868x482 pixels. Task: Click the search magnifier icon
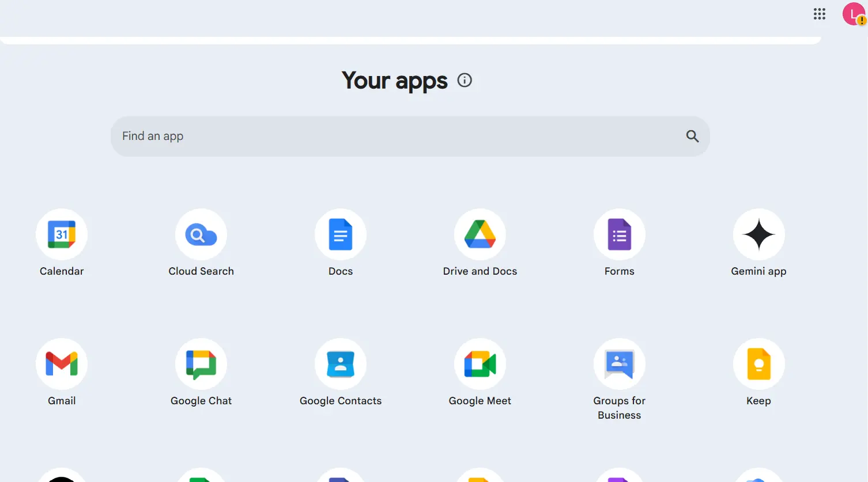click(692, 136)
